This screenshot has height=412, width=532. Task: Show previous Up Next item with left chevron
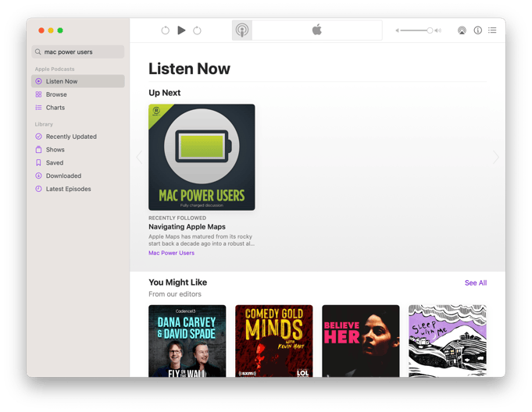point(139,157)
